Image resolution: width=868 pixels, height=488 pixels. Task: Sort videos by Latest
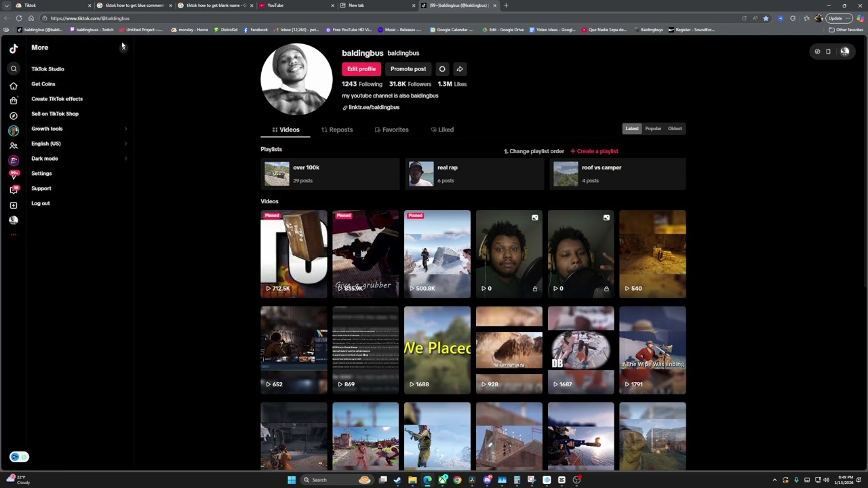coord(632,129)
